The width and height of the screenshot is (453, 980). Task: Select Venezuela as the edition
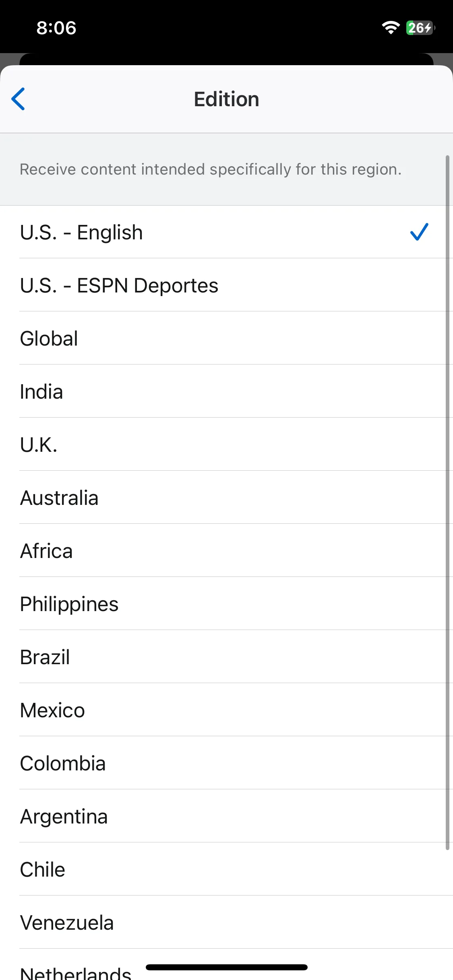226,922
